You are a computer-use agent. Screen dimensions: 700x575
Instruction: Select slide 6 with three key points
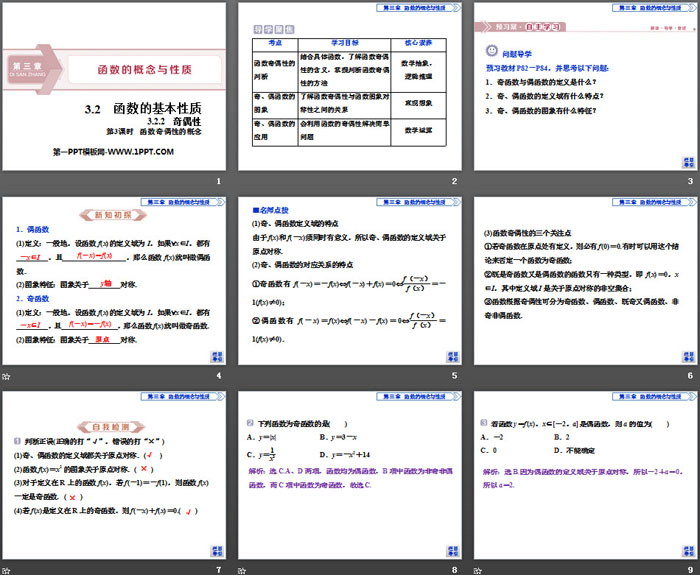pos(583,279)
